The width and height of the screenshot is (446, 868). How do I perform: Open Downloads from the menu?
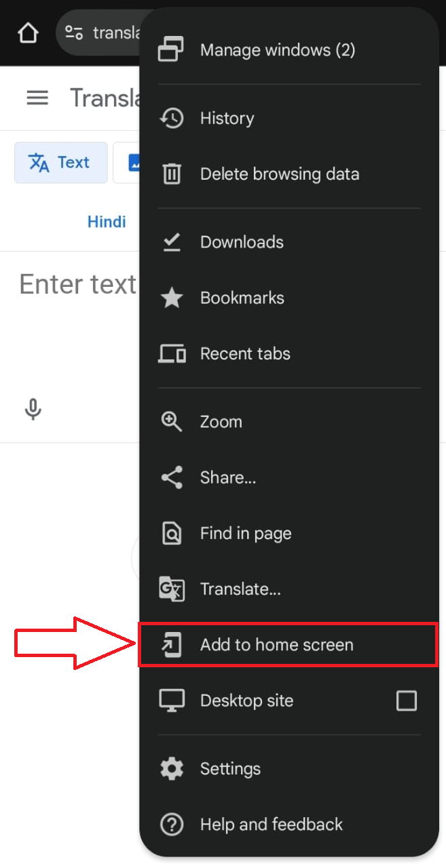click(289, 242)
